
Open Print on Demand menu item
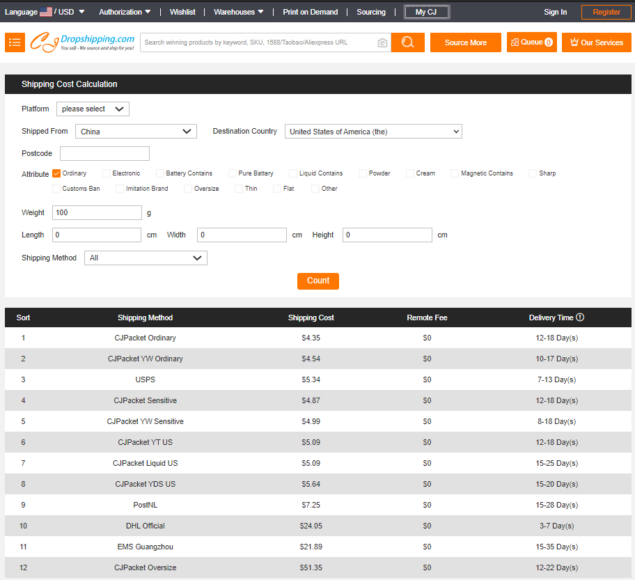310,12
